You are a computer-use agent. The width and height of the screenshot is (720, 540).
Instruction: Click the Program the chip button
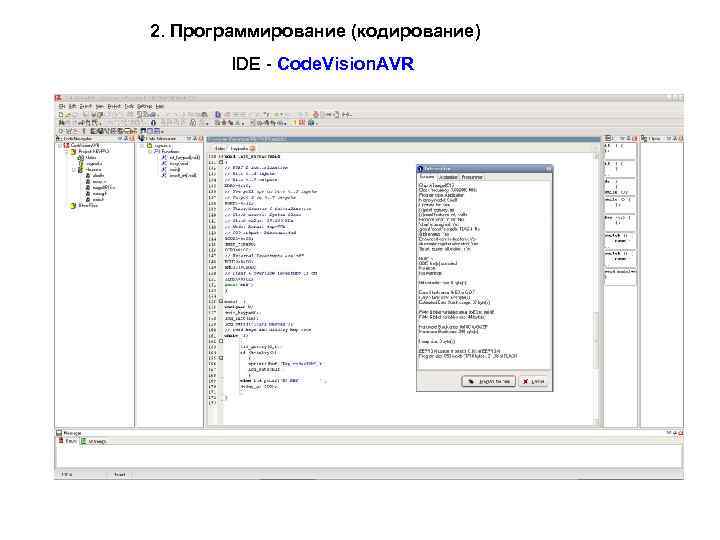point(489,382)
